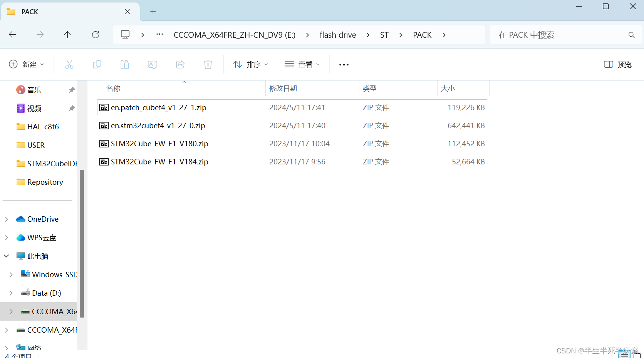Rename the selected file via rename icon

(152, 64)
